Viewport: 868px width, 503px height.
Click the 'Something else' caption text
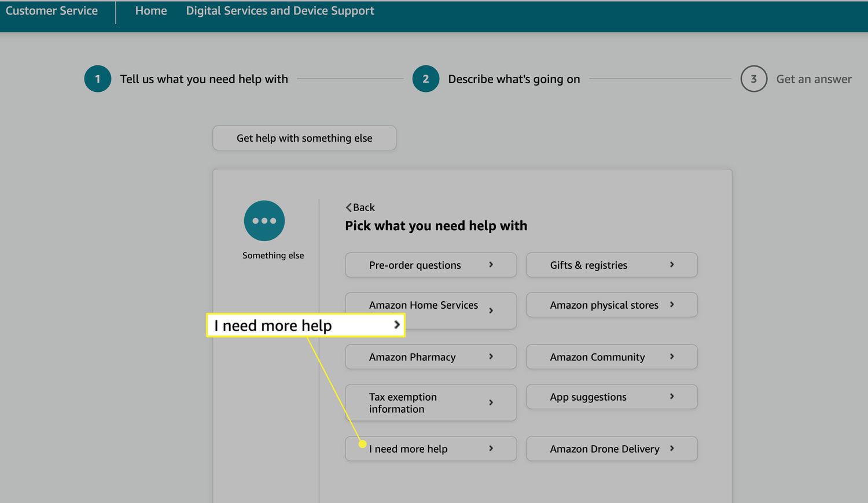(x=273, y=256)
